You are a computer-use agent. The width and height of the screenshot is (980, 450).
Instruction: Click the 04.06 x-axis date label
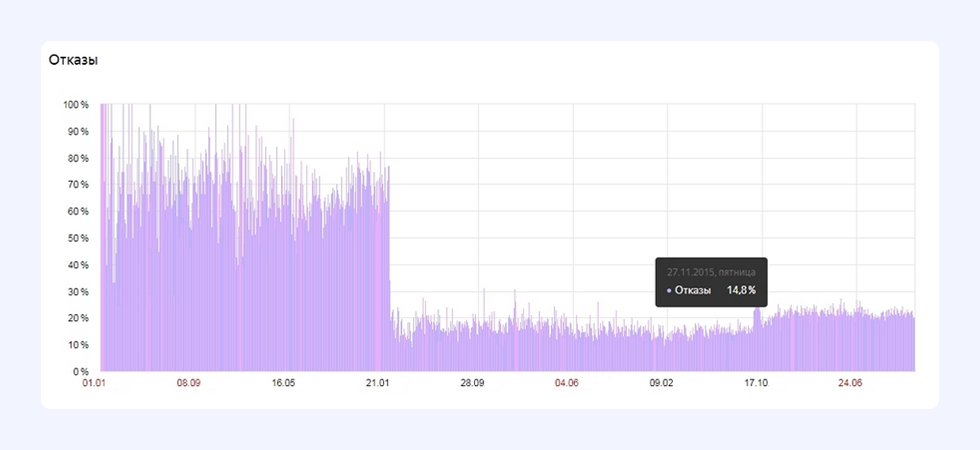(x=567, y=383)
